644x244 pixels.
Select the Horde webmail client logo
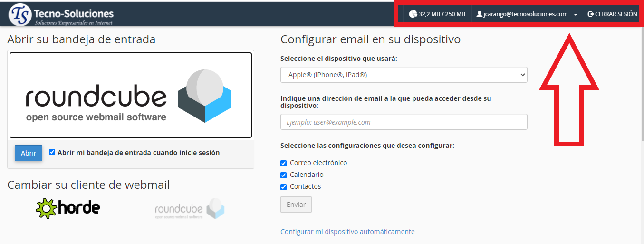(68, 208)
